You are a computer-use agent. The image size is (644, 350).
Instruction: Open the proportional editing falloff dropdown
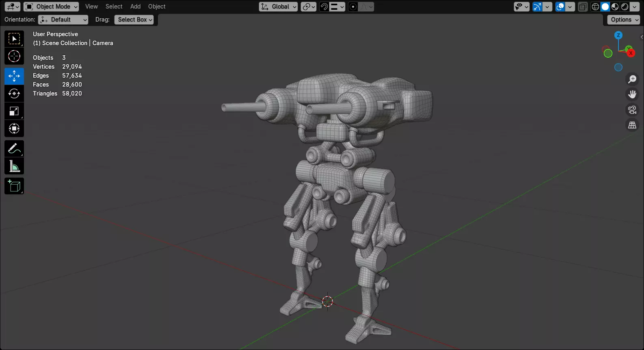click(366, 7)
